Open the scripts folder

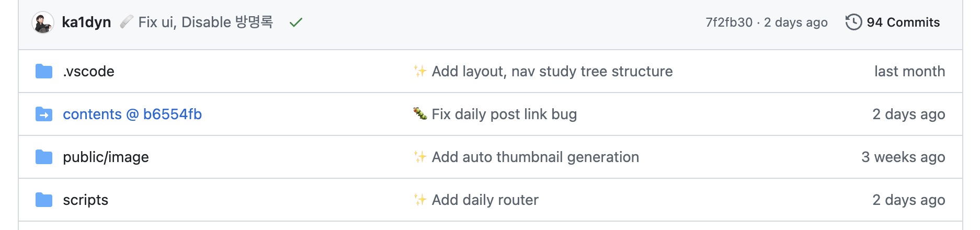tap(85, 200)
